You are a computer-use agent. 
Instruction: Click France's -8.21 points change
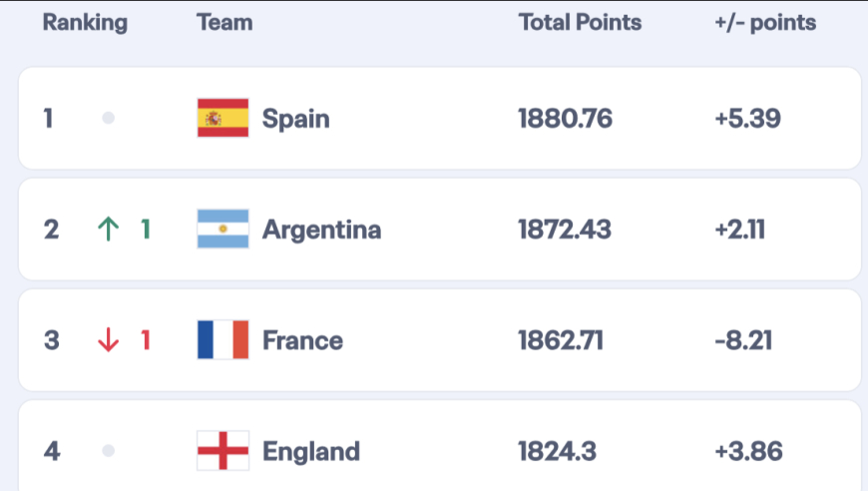click(743, 340)
